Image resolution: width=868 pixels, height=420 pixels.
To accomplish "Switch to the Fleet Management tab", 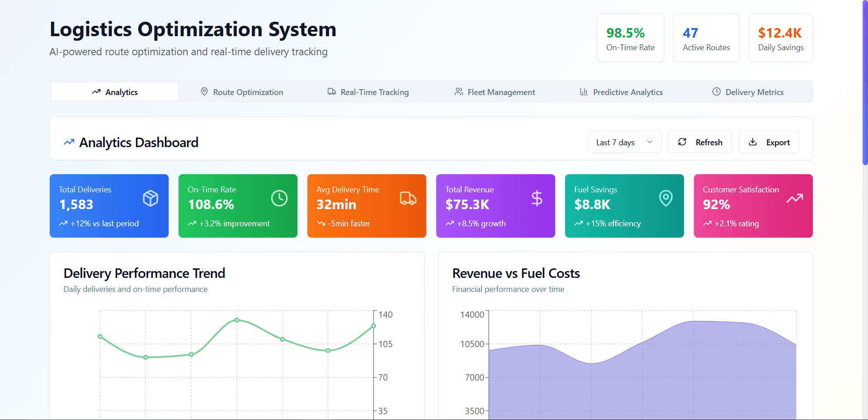I will 495,92.
